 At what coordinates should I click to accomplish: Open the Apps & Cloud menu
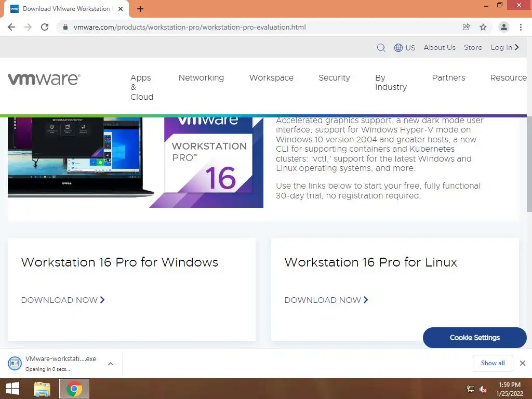click(142, 87)
